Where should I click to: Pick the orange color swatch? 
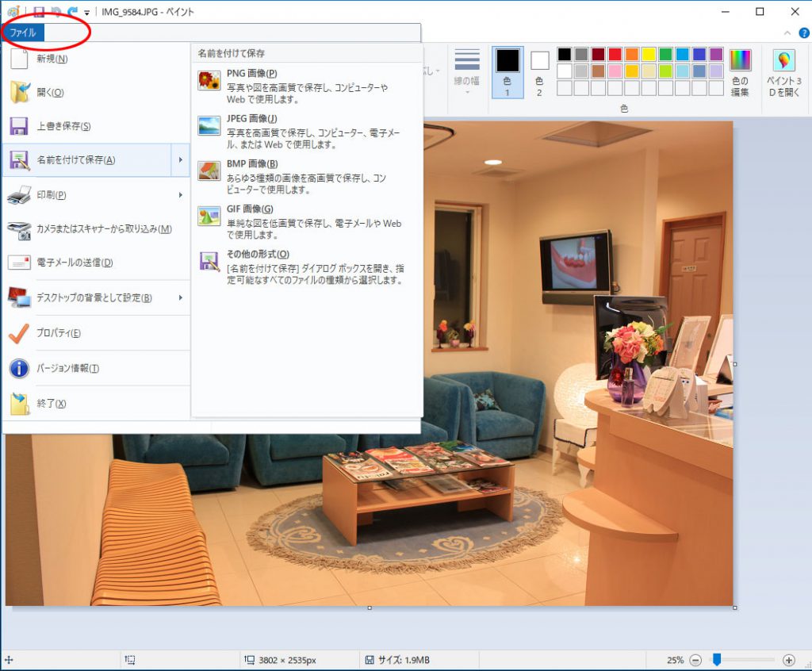coord(632,54)
